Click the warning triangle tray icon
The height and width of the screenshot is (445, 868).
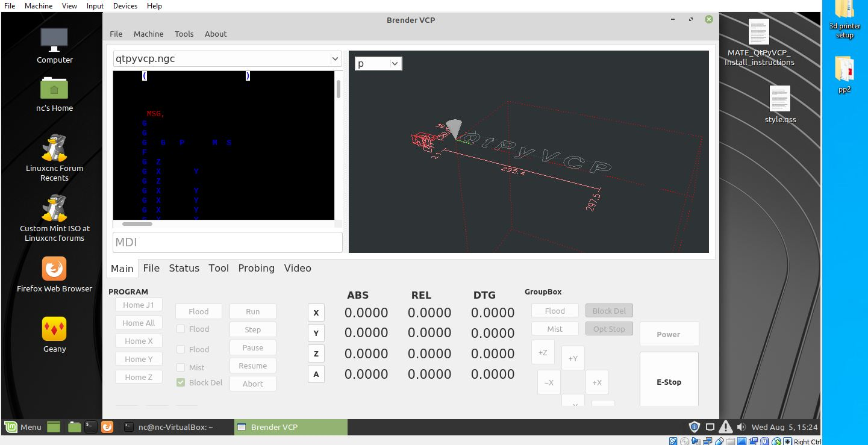click(x=725, y=427)
